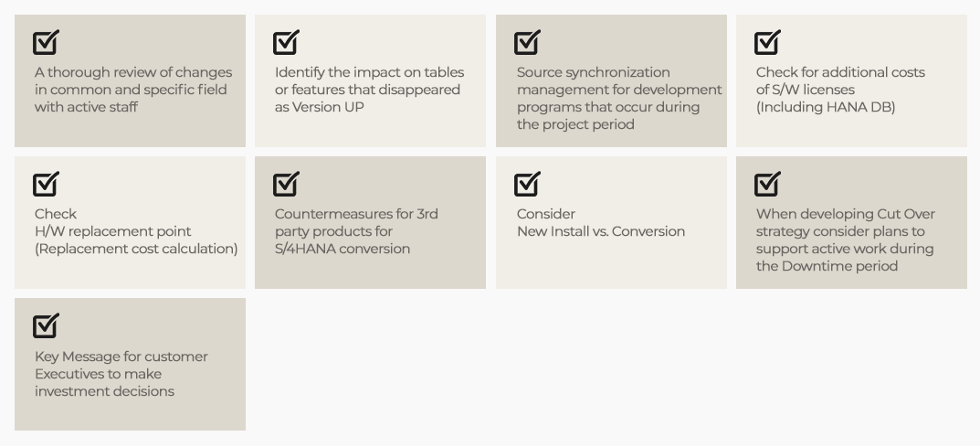This screenshot has height=447, width=980.
Task: Click the checkmark icon above 'A thorough review of changes'
Action: 46,43
